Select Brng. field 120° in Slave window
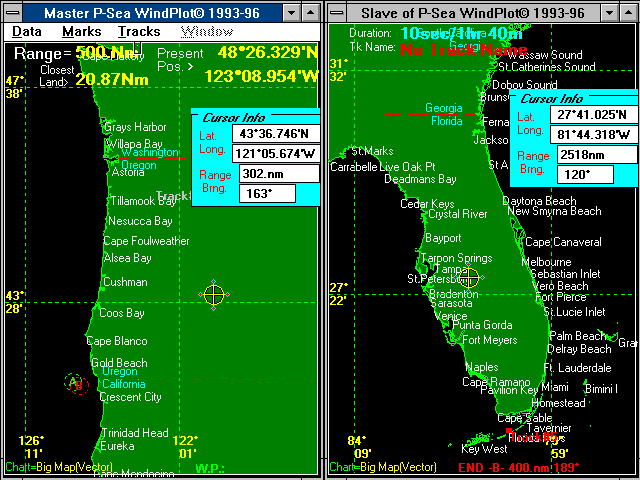The height and width of the screenshot is (480, 640). [585, 174]
